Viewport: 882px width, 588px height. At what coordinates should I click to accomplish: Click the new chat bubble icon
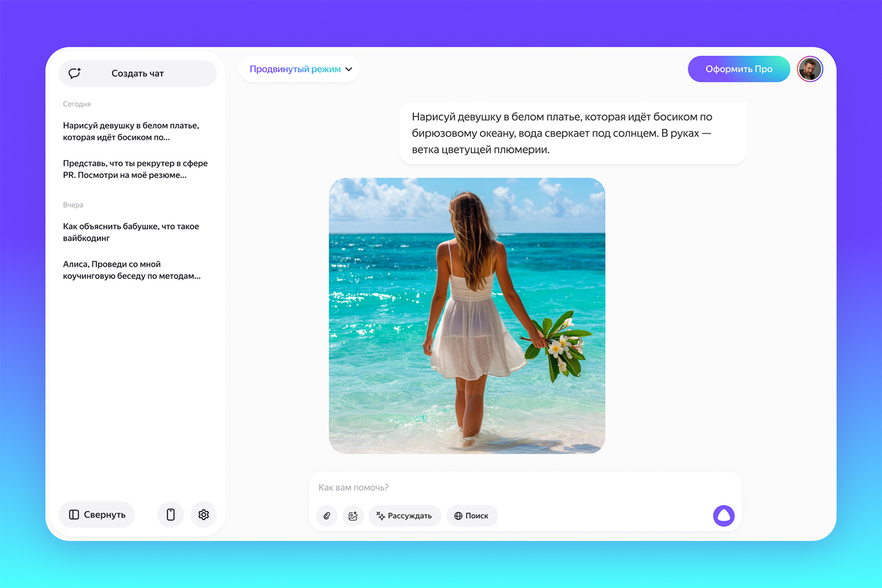(74, 73)
